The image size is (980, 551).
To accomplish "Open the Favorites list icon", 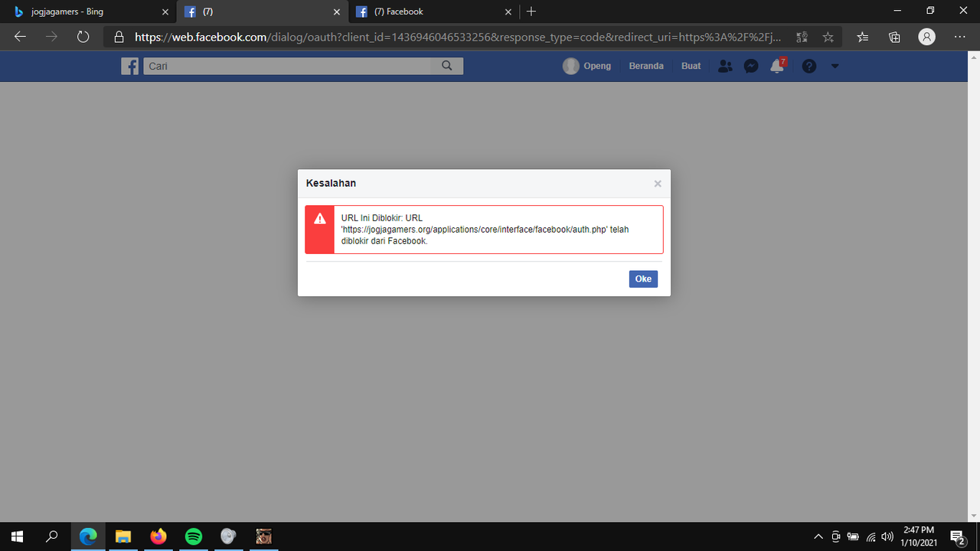I will 863,37.
